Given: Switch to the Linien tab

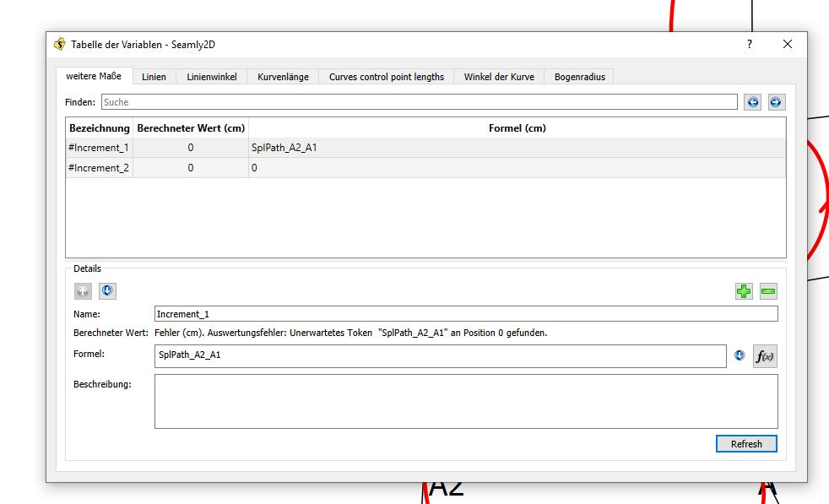Looking at the screenshot, I should click(154, 77).
